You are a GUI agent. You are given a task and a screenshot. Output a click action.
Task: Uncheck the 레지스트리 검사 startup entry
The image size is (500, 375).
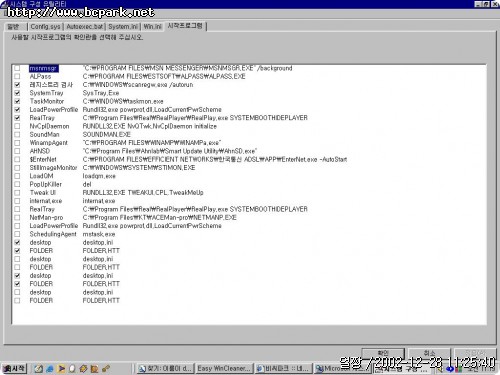pos(17,85)
